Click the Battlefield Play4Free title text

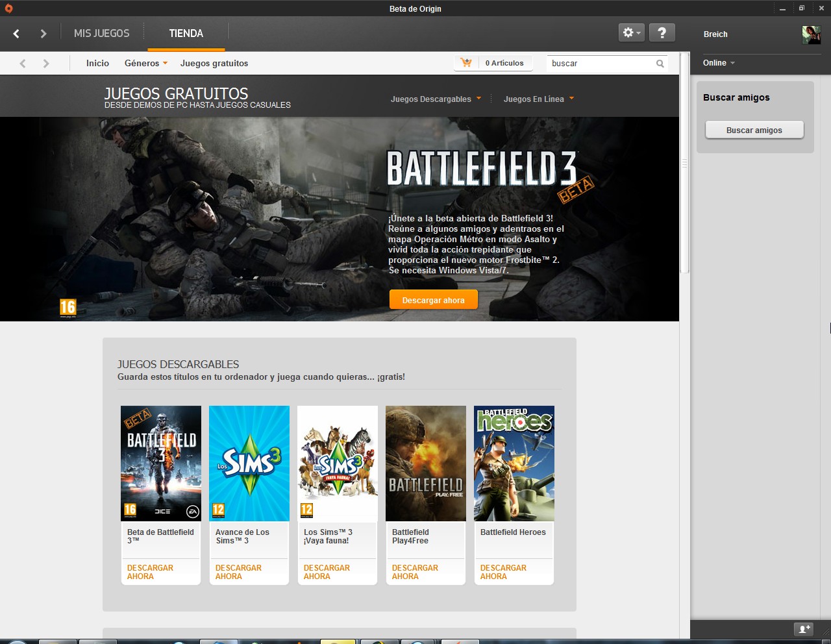[x=410, y=536]
